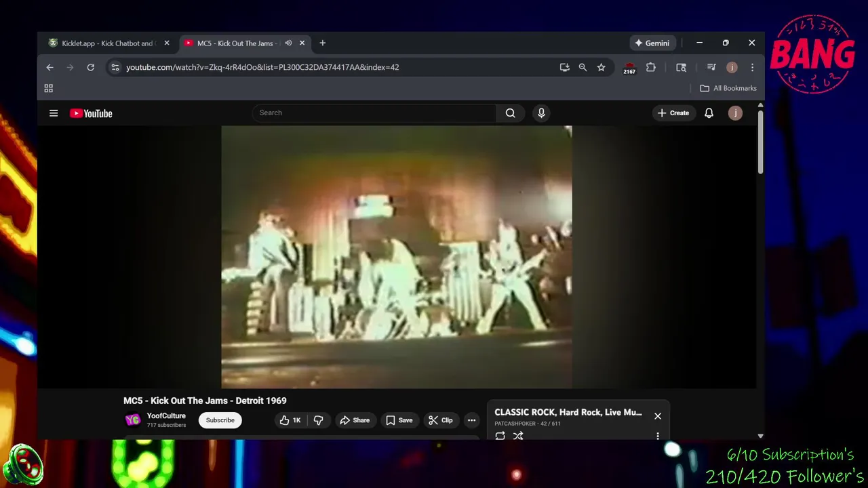View site information icon in address bar
The image size is (868, 488).
click(115, 68)
